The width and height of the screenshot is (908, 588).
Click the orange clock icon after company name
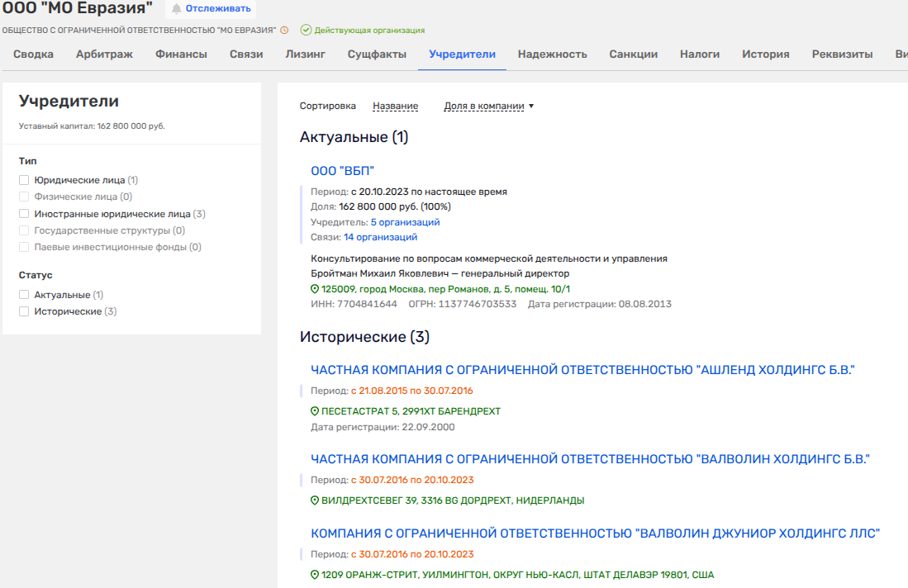pyautogui.click(x=284, y=31)
